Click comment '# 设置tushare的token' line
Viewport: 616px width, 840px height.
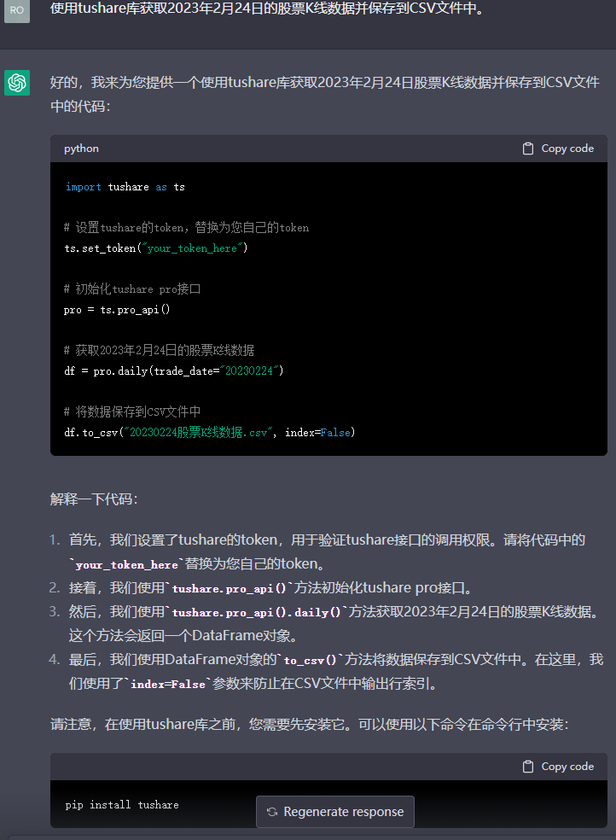coord(186,228)
